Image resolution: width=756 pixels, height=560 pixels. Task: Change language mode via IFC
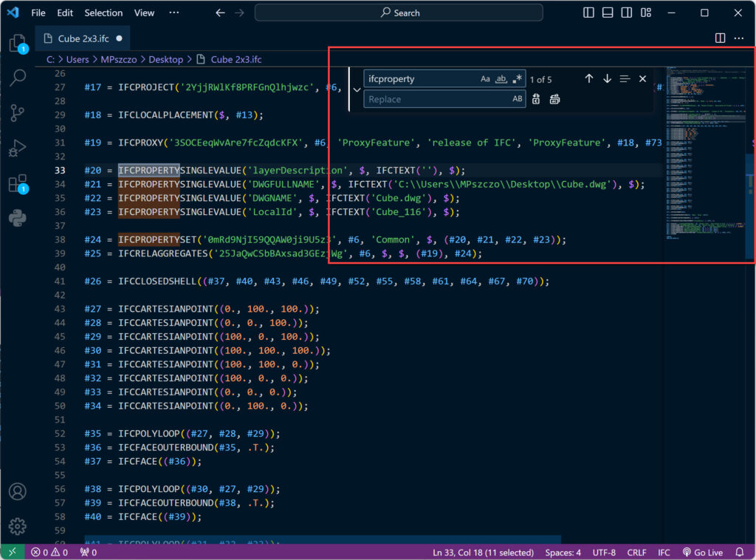[664, 553]
